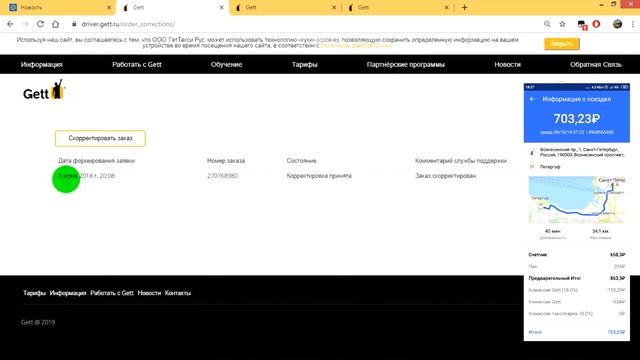The width and height of the screenshot is (640, 360).
Task: Open the Тарифы nav item
Action: coord(304,64)
